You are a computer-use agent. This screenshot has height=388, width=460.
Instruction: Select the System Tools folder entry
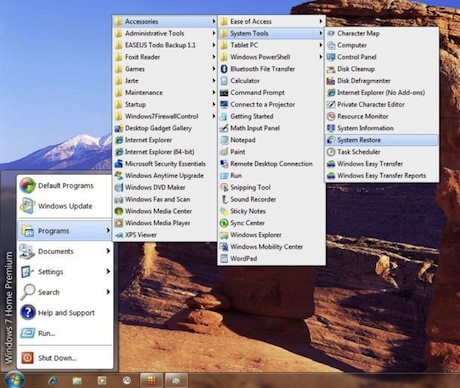pos(271,33)
